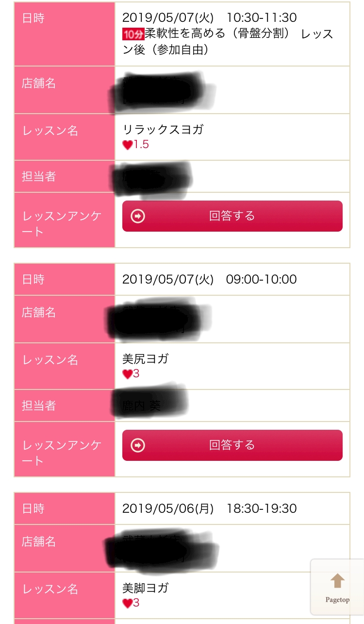The height and width of the screenshot is (624, 364).
Task: Tap the red 10分 badge
Action: (133, 34)
